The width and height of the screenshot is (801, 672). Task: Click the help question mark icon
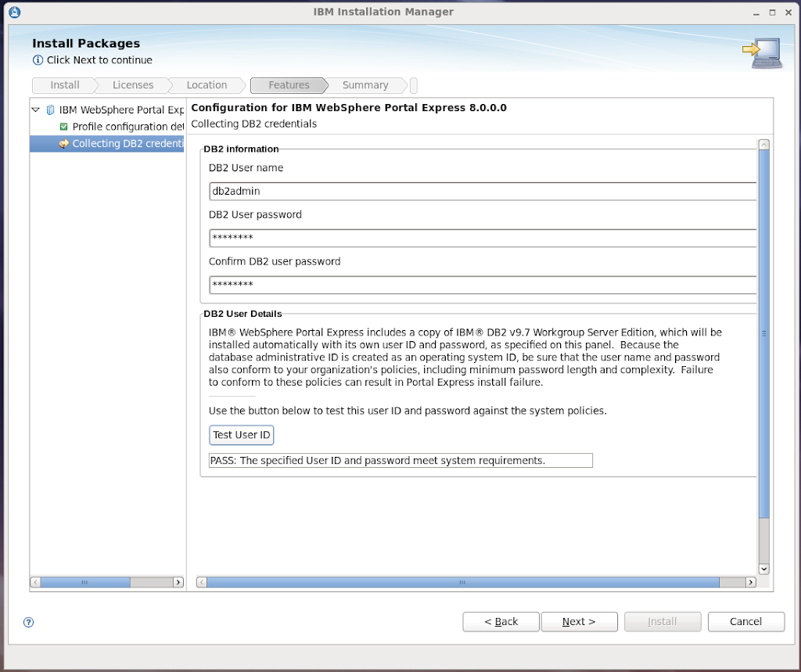coord(29,623)
